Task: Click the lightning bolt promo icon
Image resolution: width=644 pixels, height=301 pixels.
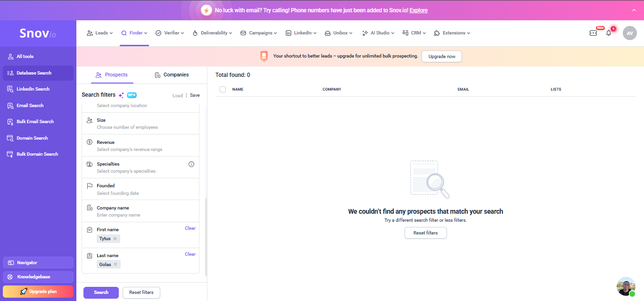Action: [206, 10]
